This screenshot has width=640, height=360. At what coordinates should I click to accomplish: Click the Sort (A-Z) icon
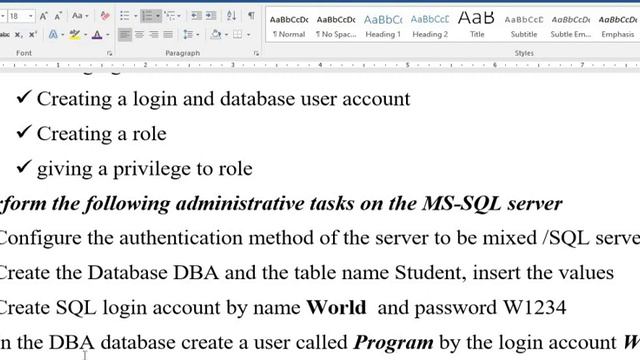[231, 16]
